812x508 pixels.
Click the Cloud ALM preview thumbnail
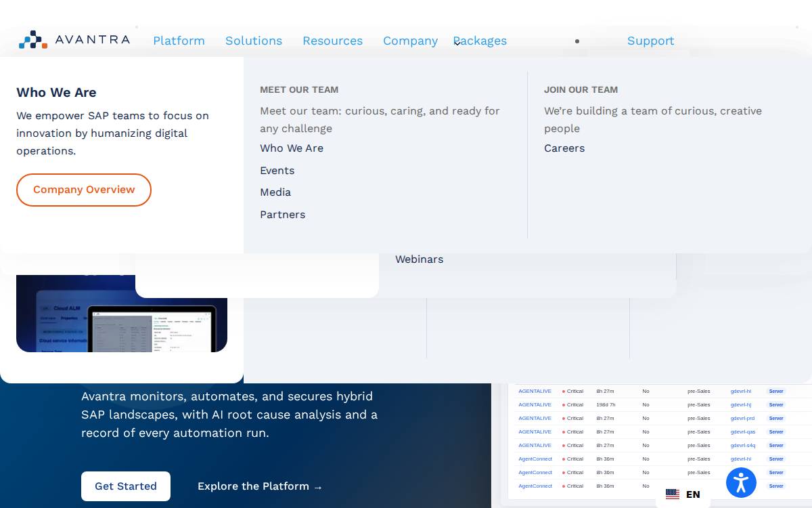(122, 314)
